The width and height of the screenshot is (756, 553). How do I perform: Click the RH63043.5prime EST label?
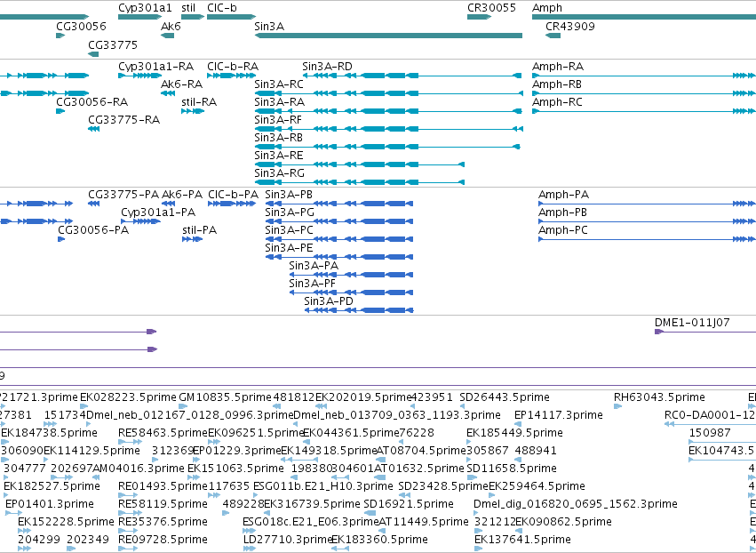[659, 397]
